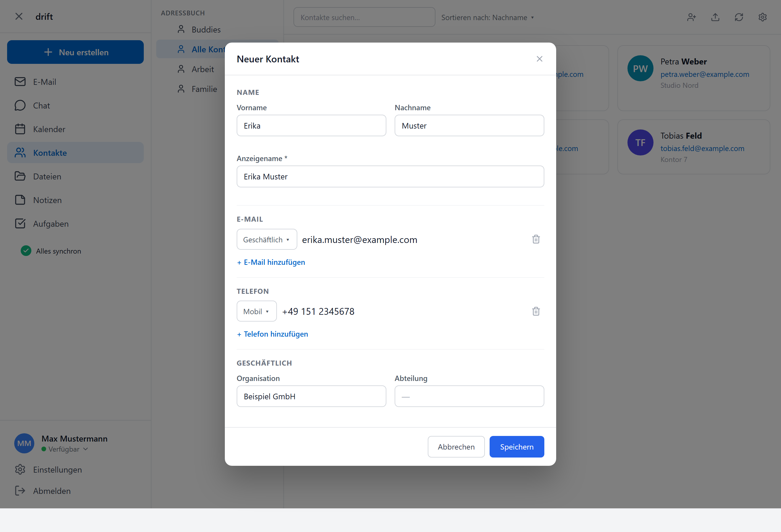The width and height of the screenshot is (781, 532).
Task: Open Notizen in the sidebar
Action: 75,200
